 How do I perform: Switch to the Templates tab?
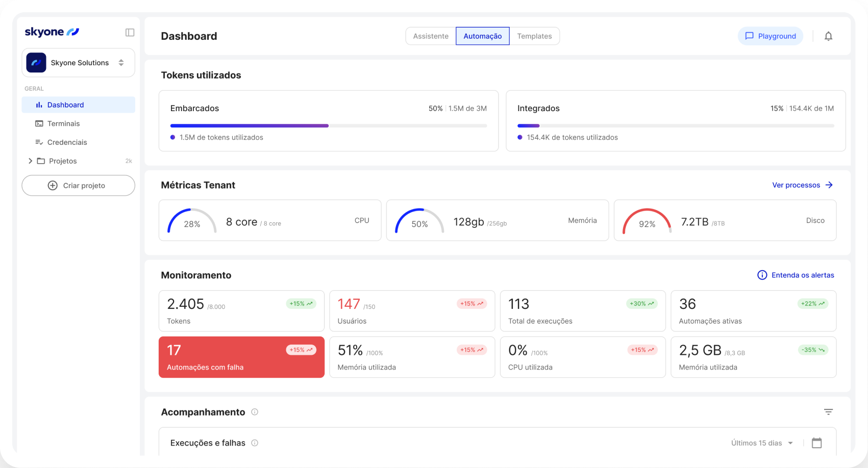[x=534, y=36]
